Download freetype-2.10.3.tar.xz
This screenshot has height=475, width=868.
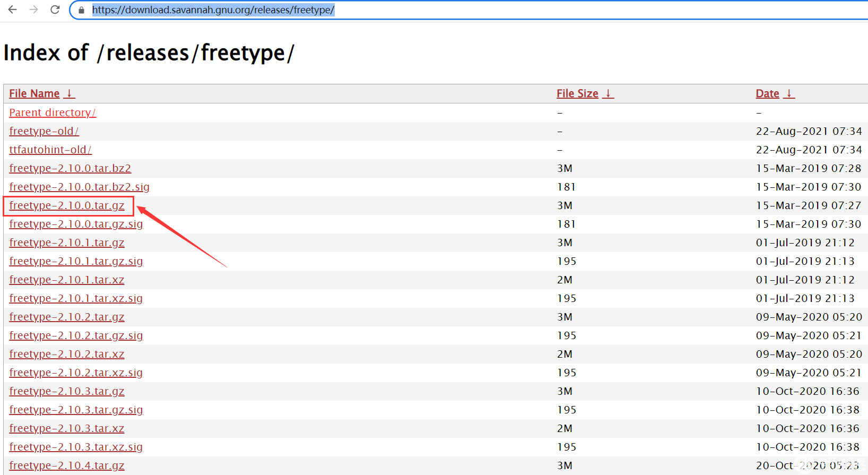[x=67, y=428]
